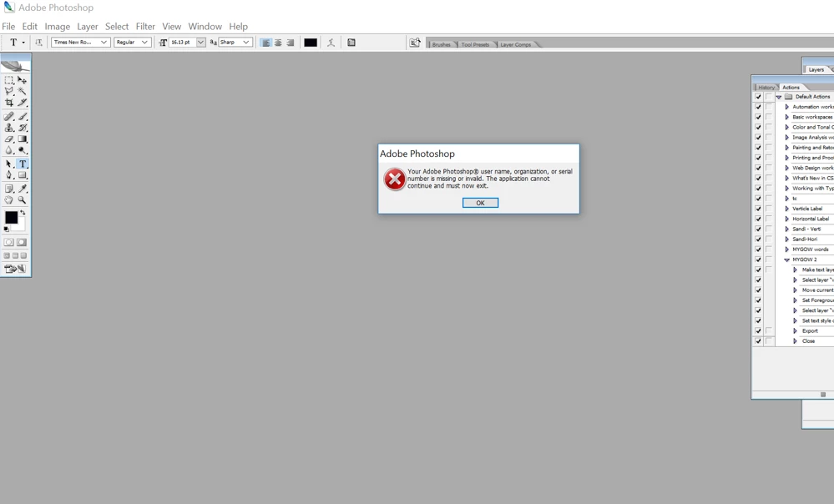The image size is (834, 504).
Task: Toggle the Character and Paragraph palettes
Action: pyautogui.click(x=351, y=43)
